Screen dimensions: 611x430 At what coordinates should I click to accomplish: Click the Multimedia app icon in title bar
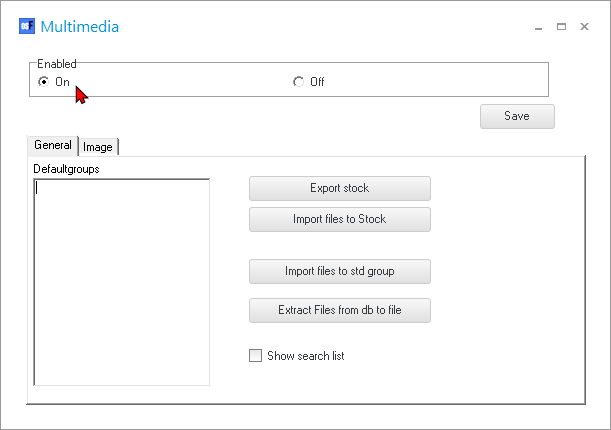point(27,27)
